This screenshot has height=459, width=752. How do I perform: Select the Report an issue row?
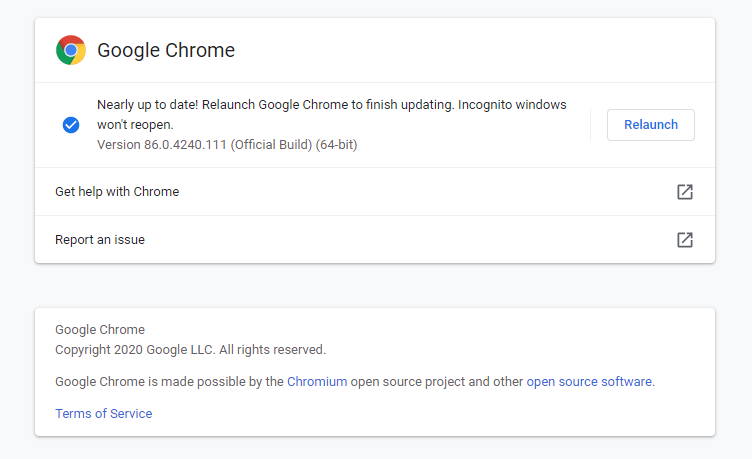tap(375, 240)
